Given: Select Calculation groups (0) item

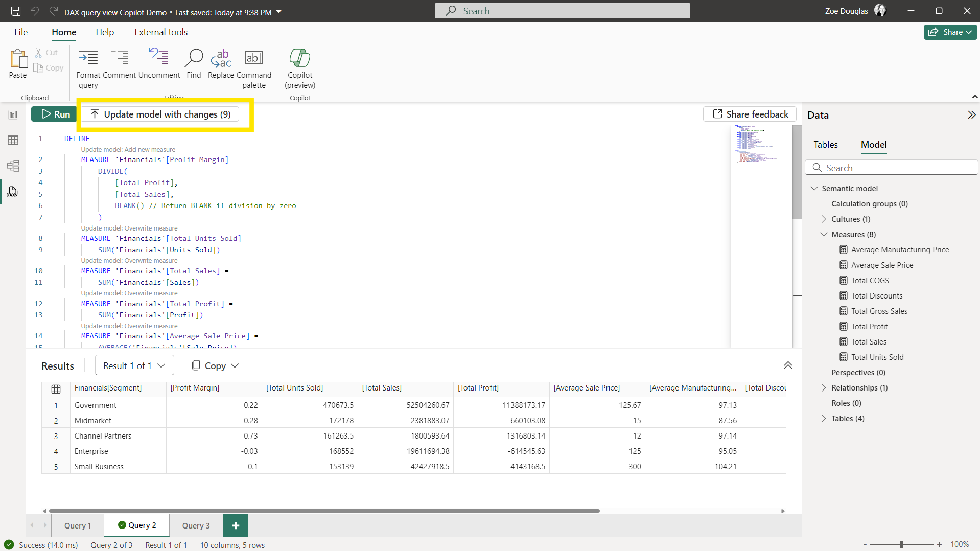Looking at the screenshot, I should [x=869, y=203].
